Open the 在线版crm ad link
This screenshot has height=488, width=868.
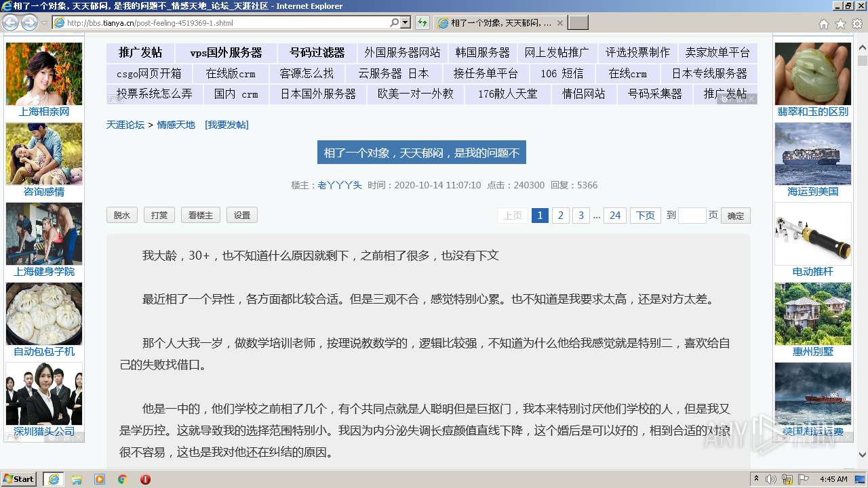coord(231,73)
